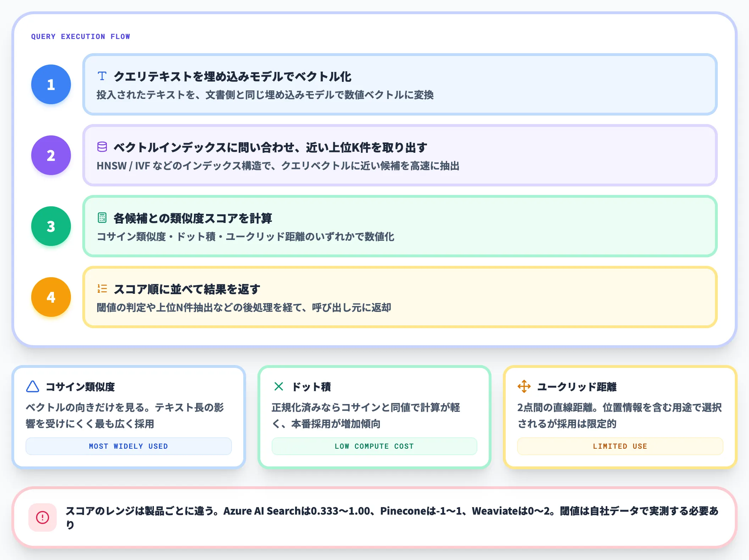Click the X icon beside ドット積

point(279,386)
